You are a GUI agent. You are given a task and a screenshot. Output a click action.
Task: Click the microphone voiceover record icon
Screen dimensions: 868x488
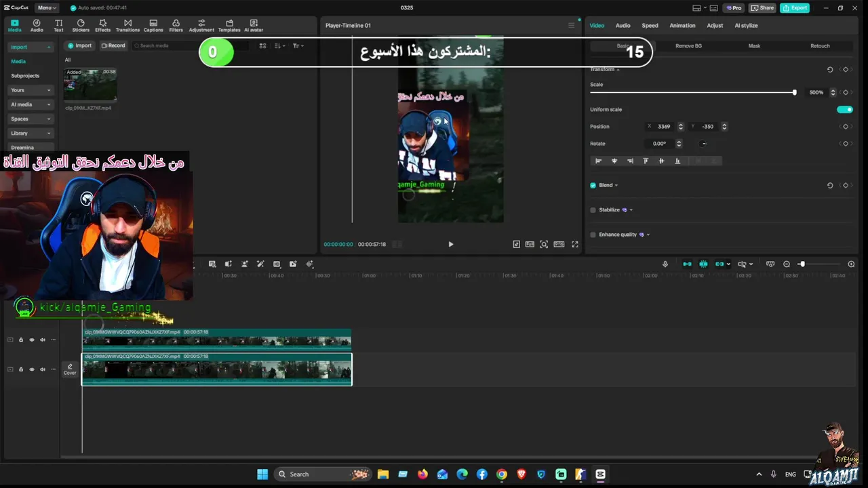665,264
